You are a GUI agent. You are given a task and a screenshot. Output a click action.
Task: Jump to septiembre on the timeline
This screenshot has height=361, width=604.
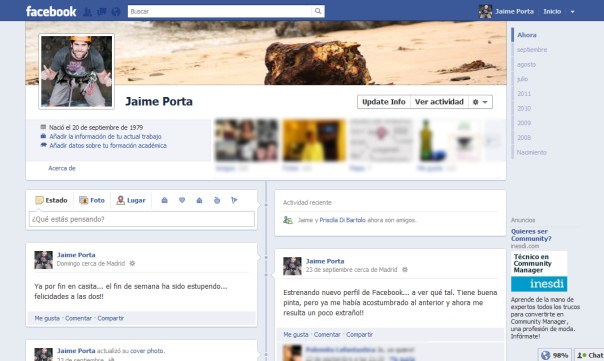(532, 50)
